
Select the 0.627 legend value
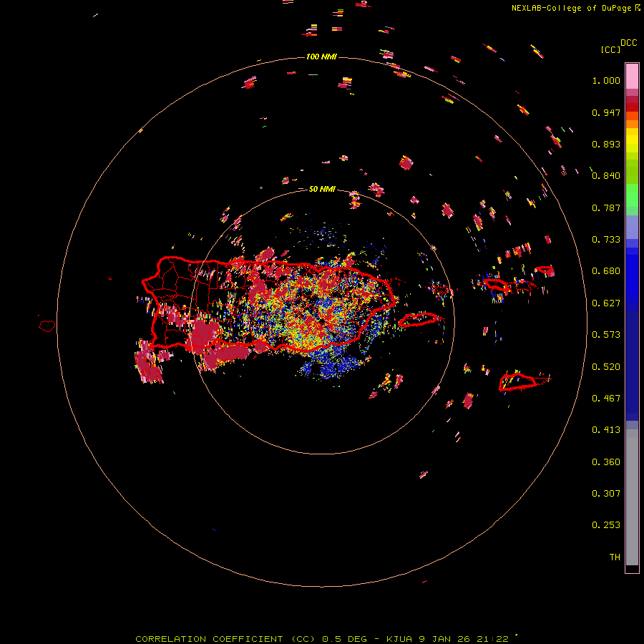[606, 303]
